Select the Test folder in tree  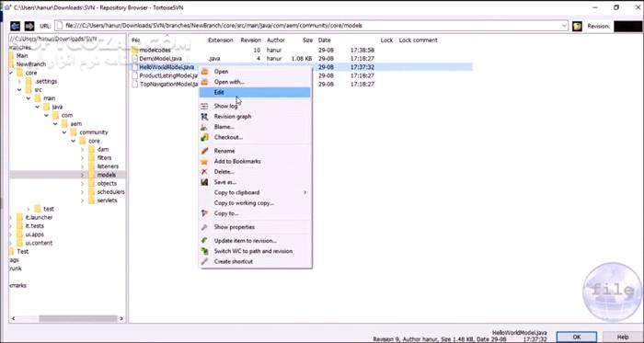point(23,252)
